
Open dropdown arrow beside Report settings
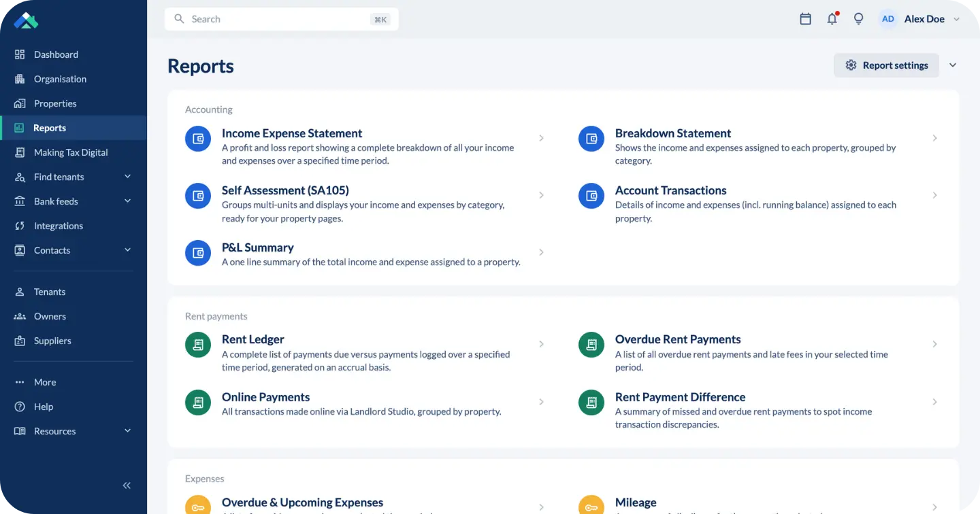[953, 65]
